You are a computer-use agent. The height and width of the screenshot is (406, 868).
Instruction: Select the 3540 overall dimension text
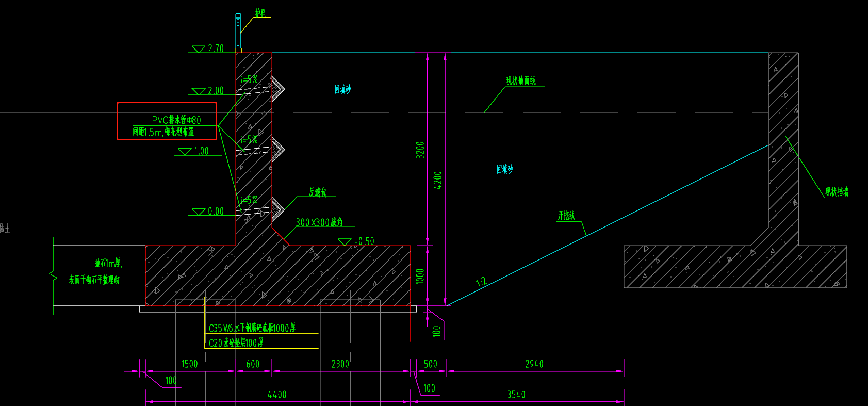point(516,395)
